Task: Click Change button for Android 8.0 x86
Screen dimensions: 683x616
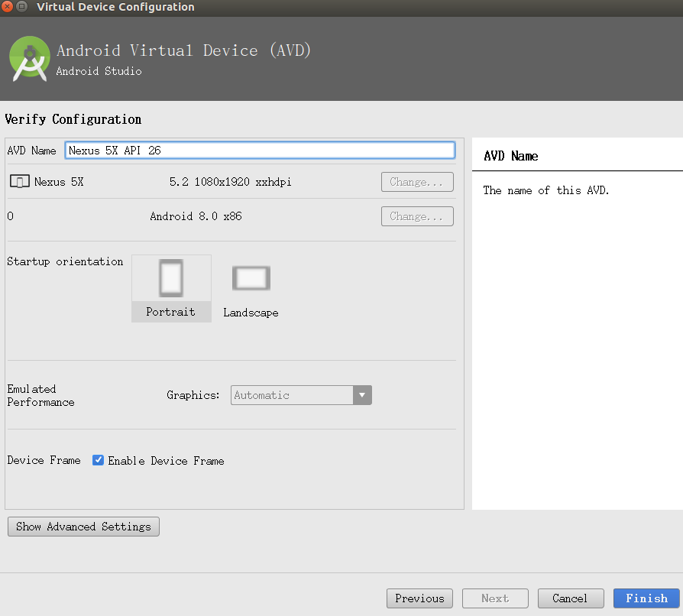Action: point(417,216)
